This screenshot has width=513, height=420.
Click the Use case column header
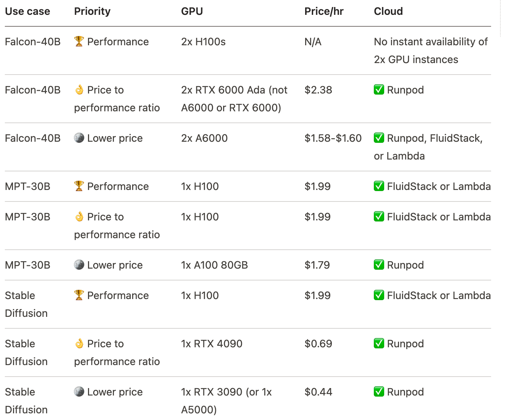pos(27,12)
